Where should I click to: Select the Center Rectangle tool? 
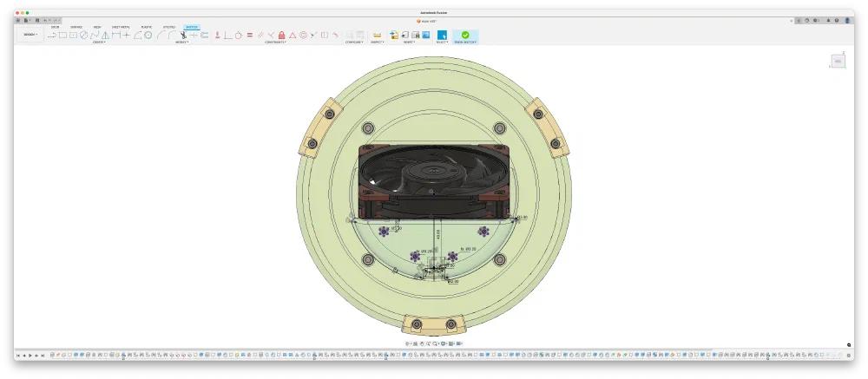coord(73,35)
